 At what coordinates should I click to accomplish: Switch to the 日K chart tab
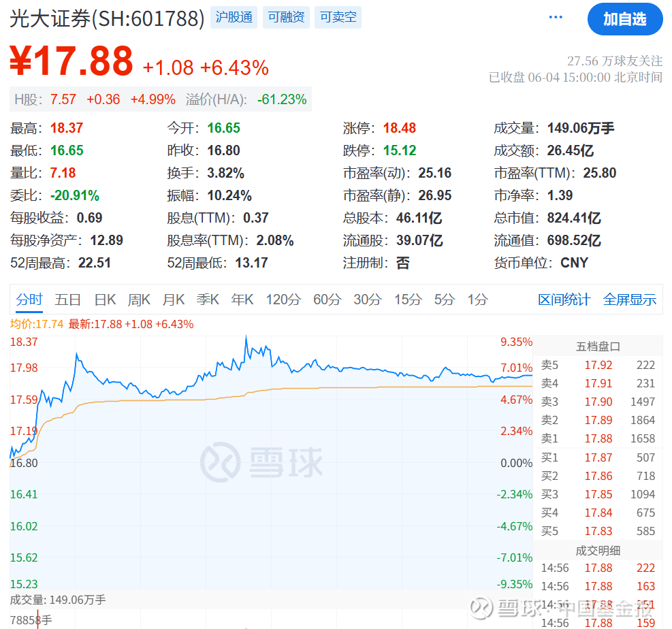click(105, 299)
